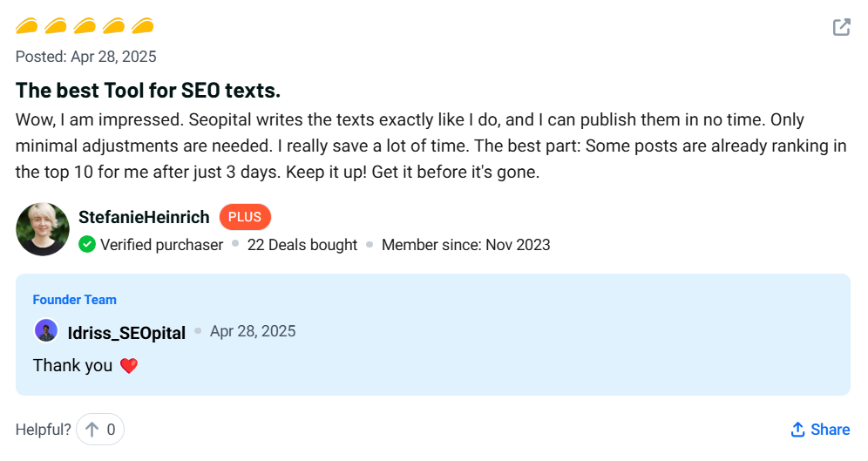Viewport: 868px width, 461px height.
Task: Open review in new window icon
Action: 841,27
